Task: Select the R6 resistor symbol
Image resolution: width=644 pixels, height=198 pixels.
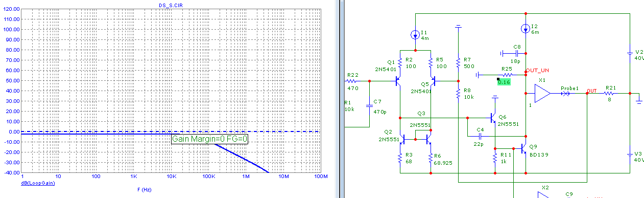Action: [431, 158]
